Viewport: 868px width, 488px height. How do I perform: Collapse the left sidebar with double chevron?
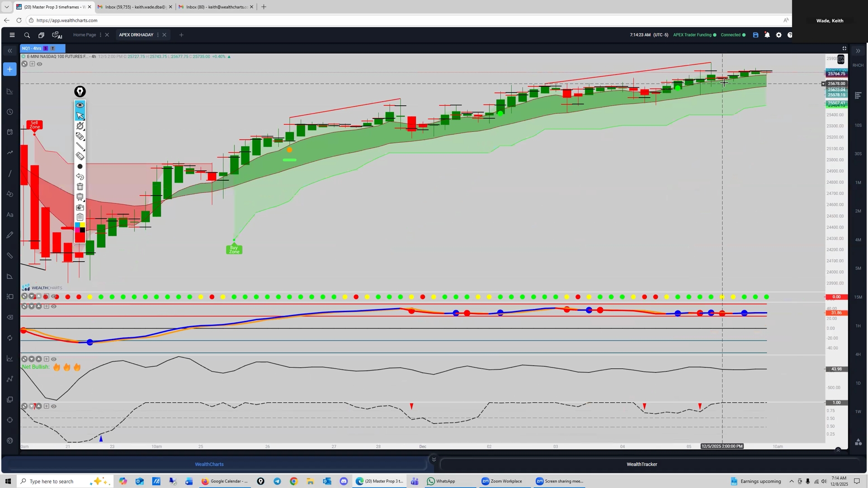click(x=9, y=51)
